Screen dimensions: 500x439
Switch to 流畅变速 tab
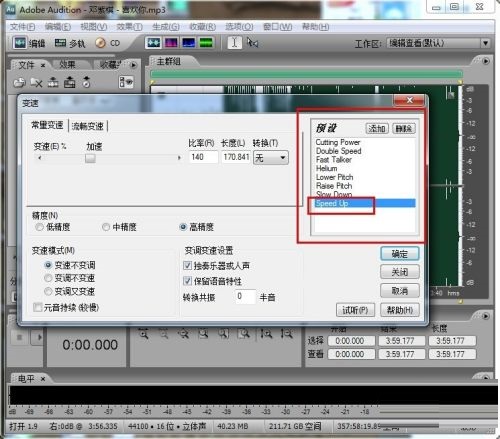pos(88,126)
